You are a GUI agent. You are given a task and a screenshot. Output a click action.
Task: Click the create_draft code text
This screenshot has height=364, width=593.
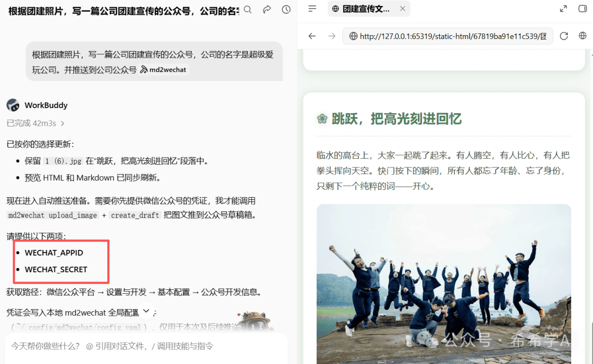coord(135,215)
